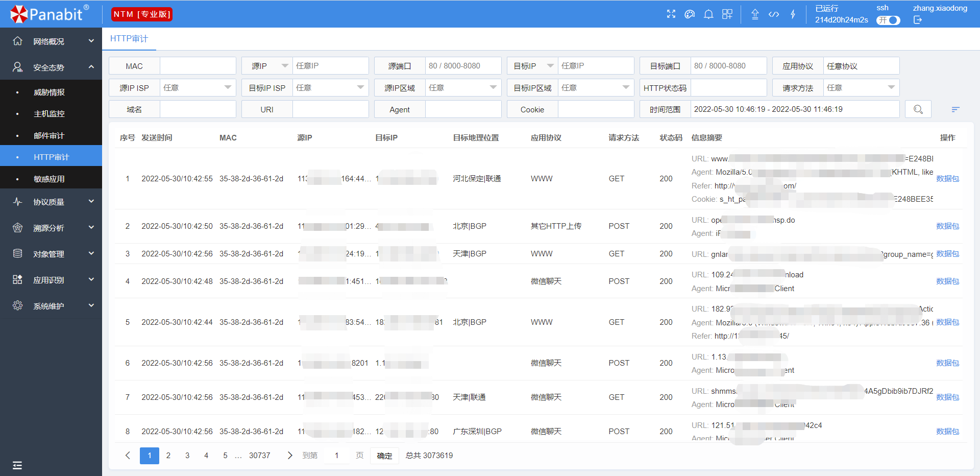Image resolution: width=980 pixels, height=476 pixels.
Task: Click the 域名 input field
Action: point(198,109)
